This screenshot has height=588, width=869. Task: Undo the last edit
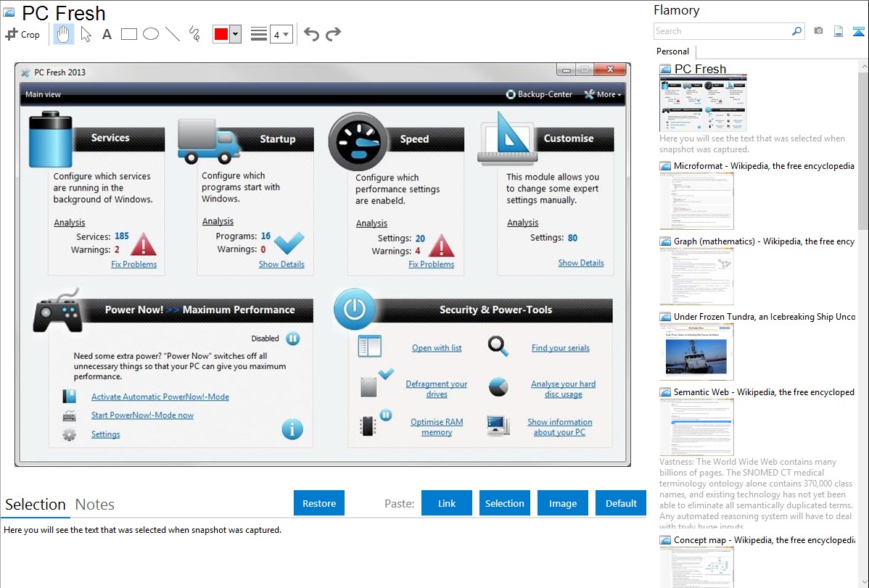coord(311,34)
